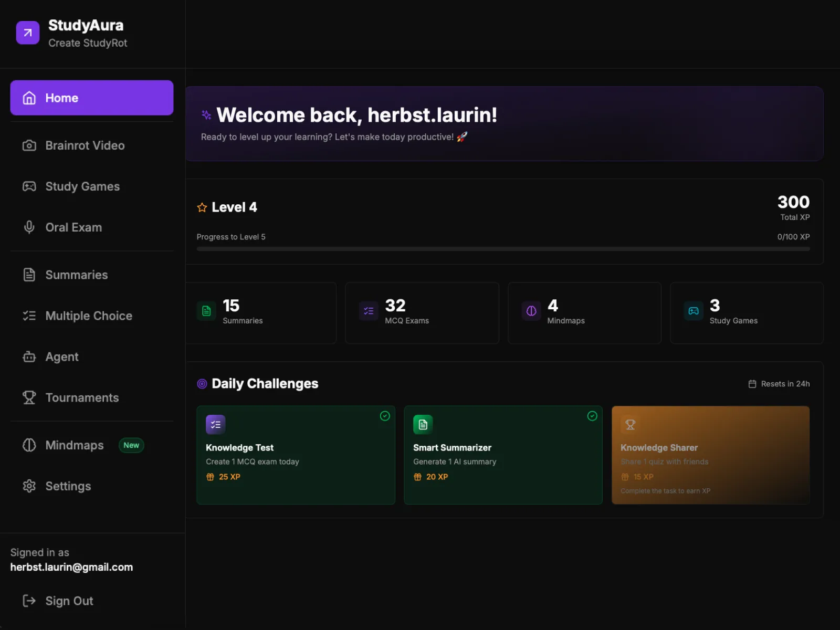Click the Knowledge Test completed checkmark
This screenshot has width=840, height=630.
pos(385,416)
